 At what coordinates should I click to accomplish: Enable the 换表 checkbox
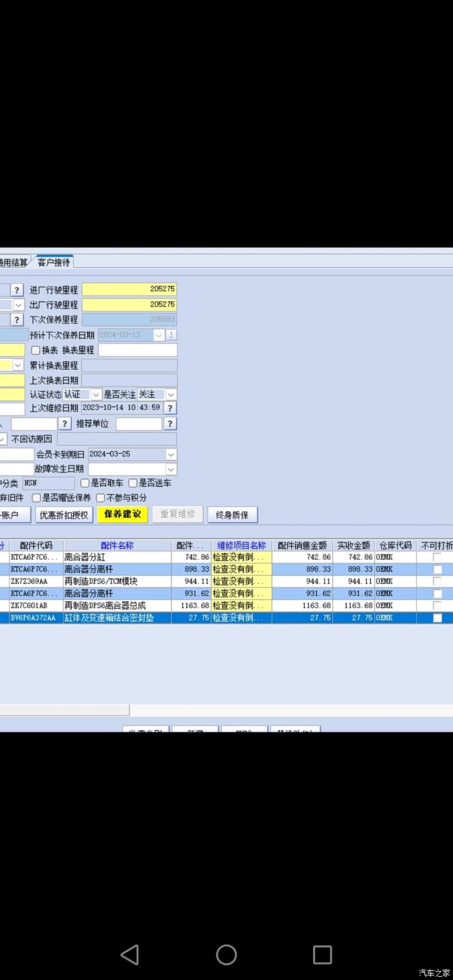(x=36, y=350)
